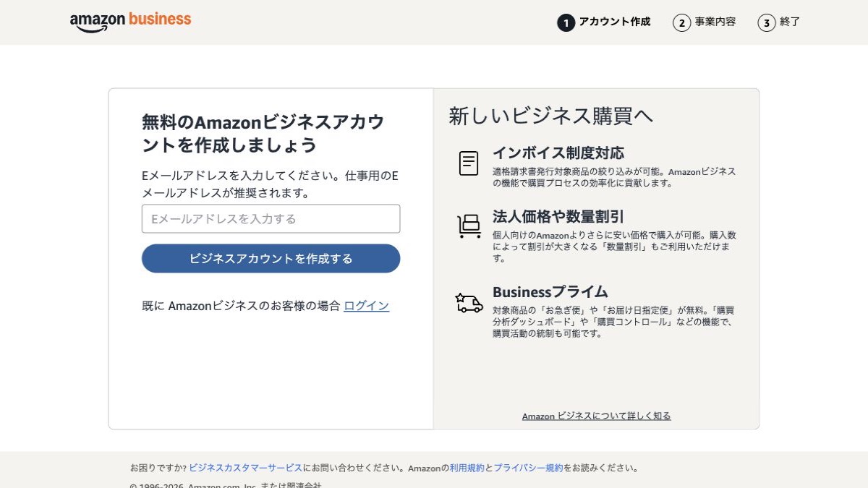Click the hand truck boxes icon

(x=469, y=226)
